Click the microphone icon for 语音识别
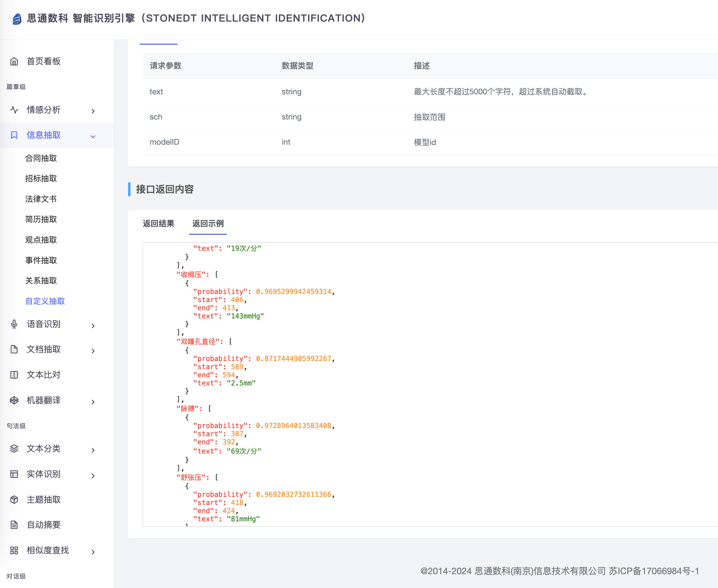 [x=14, y=324]
